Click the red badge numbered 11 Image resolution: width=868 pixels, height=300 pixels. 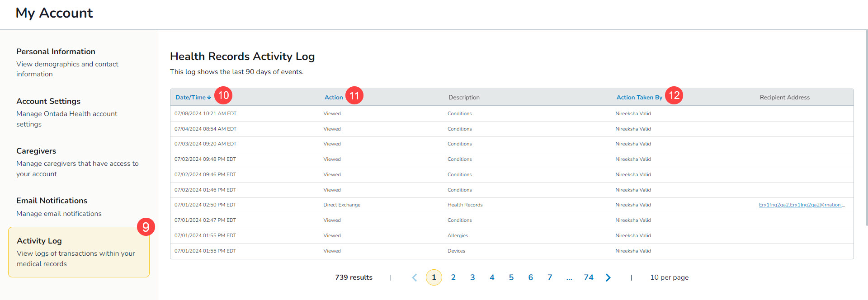coord(354,96)
